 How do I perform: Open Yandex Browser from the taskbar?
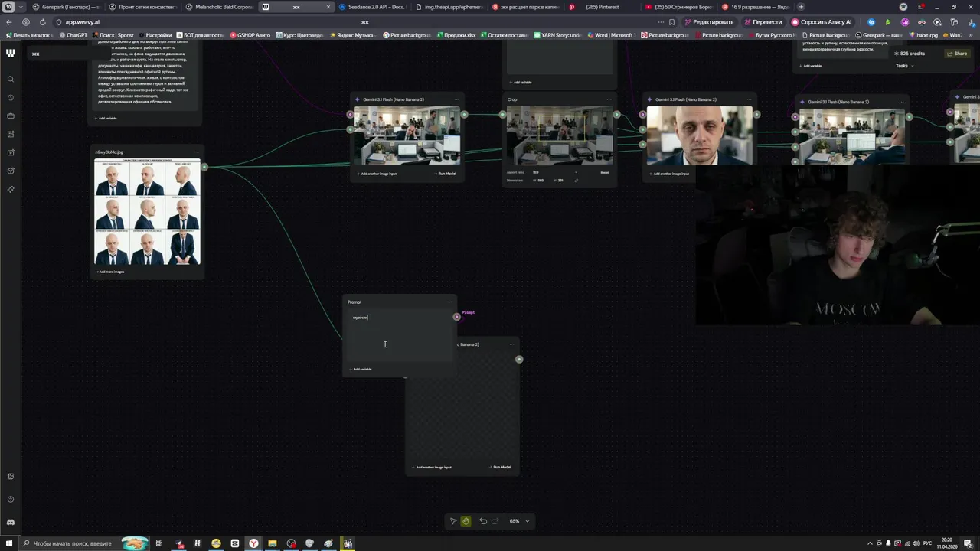[x=253, y=543]
